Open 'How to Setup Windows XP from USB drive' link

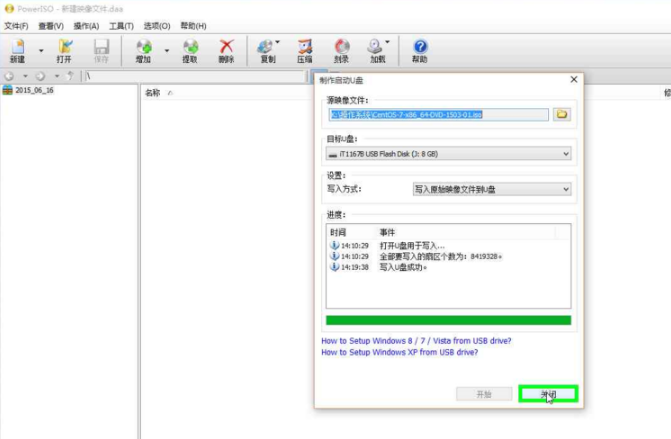coord(399,352)
